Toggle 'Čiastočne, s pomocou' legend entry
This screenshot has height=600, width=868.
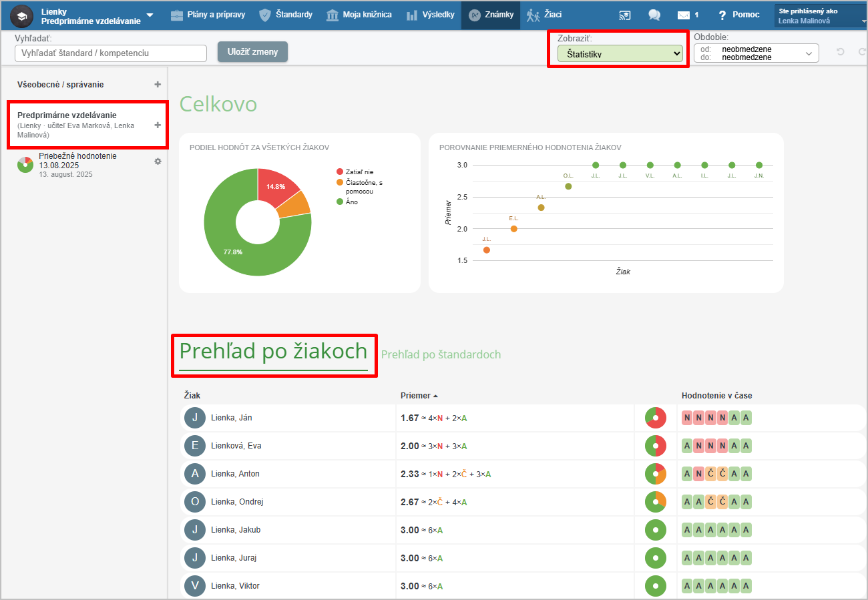364,186
